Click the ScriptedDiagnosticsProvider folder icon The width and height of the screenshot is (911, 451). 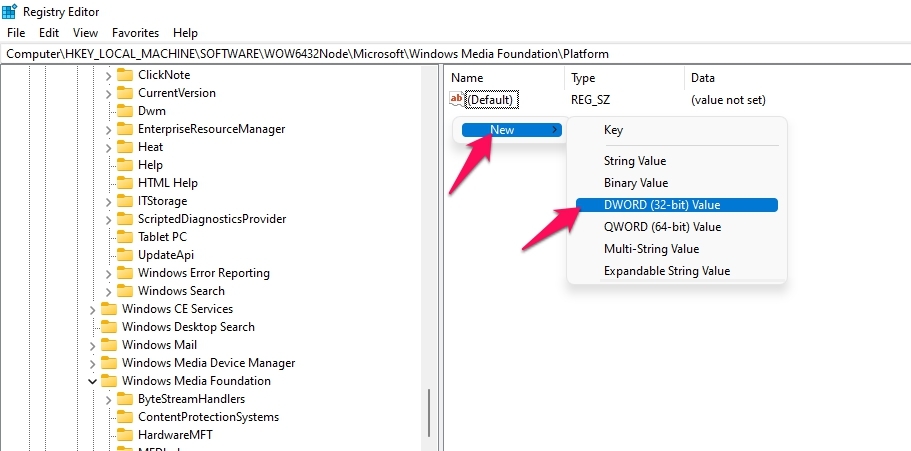pyautogui.click(x=125, y=219)
